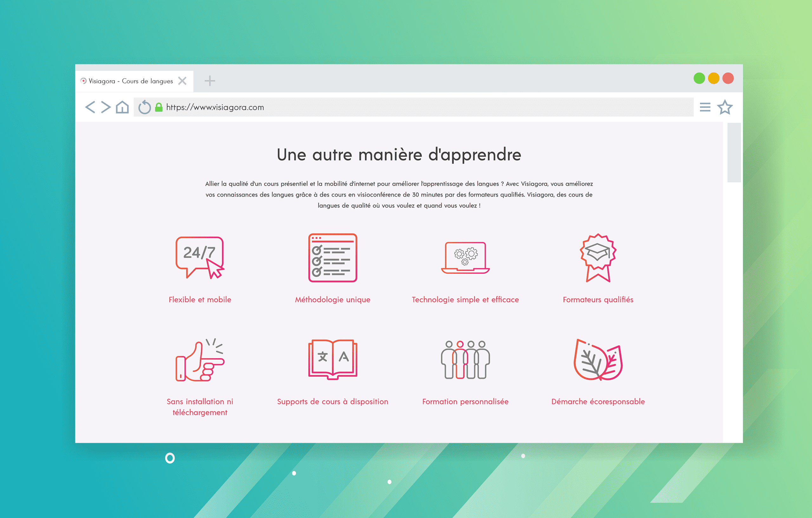Go to the home page icon
Screen dimensions: 812x518
(x=122, y=107)
